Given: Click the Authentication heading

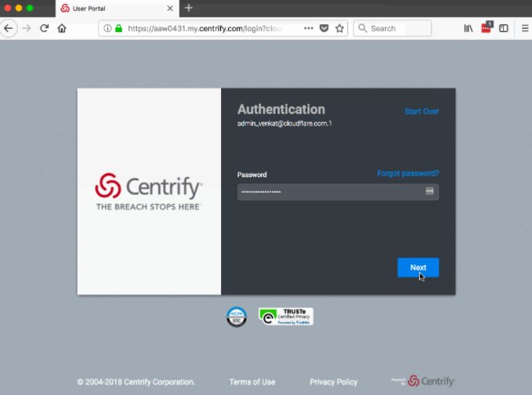Looking at the screenshot, I should (281, 109).
